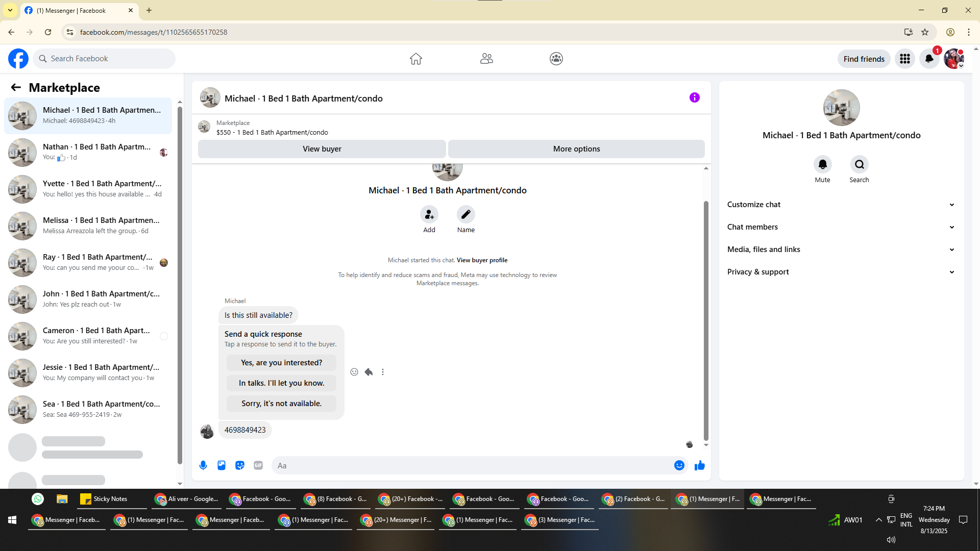Open the View buyer profile link

point(482,260)
